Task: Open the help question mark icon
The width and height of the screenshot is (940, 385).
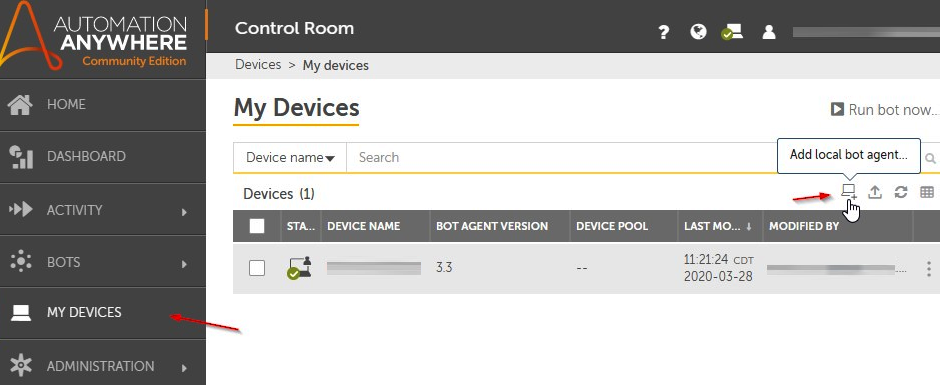Action: click(x=663, y=32)
